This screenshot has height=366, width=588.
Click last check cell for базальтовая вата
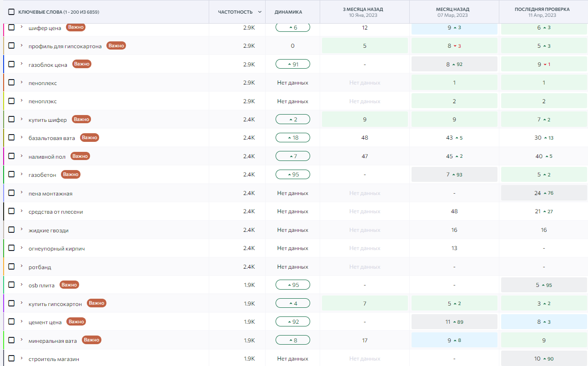click(x=543, y=138)
